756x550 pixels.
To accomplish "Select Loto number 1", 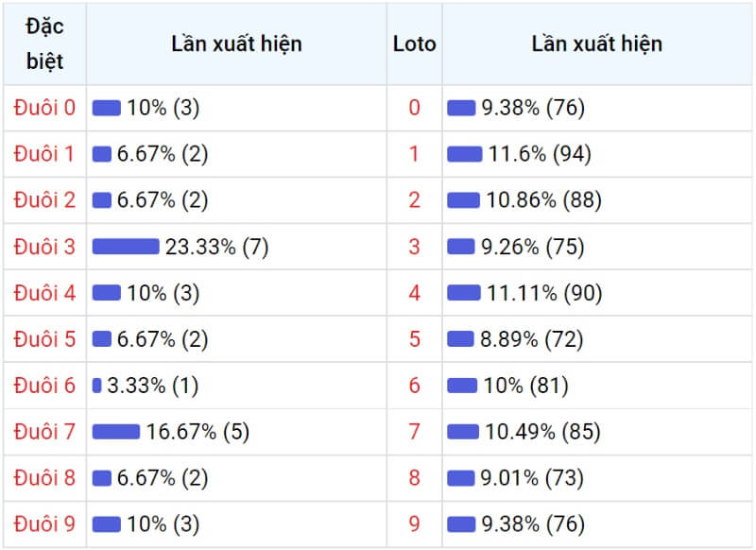I will (x=414, y=154).
